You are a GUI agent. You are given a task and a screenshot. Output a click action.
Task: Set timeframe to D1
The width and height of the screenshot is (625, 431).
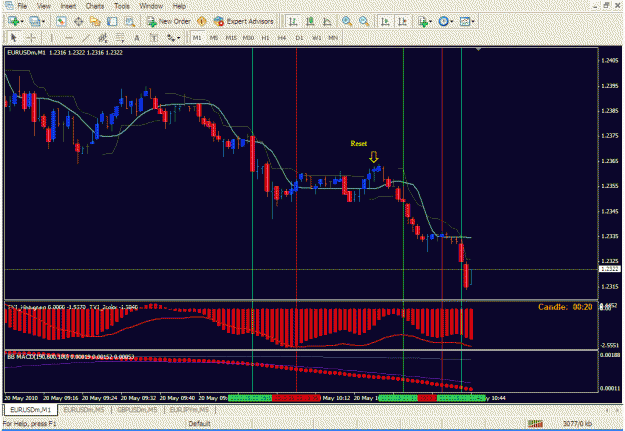tap(299, 38)
